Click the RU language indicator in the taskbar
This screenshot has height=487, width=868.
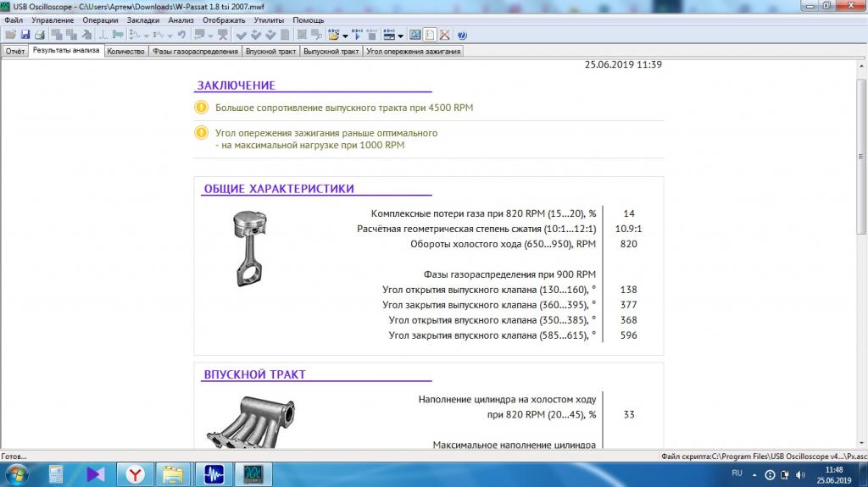tap(737, 473)
